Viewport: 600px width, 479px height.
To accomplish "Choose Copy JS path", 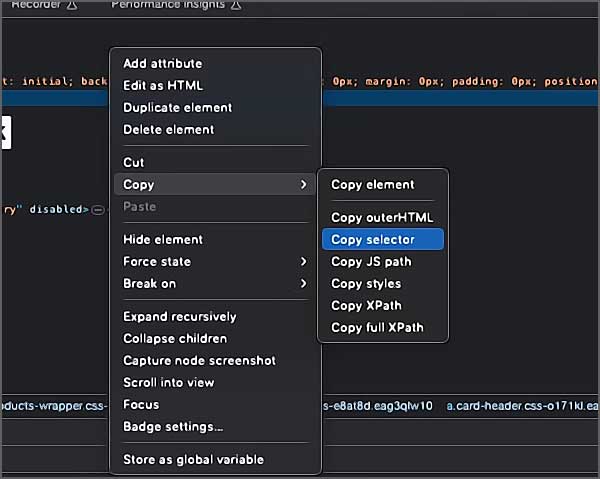I will pyautogui.click(x=383, y=262).
